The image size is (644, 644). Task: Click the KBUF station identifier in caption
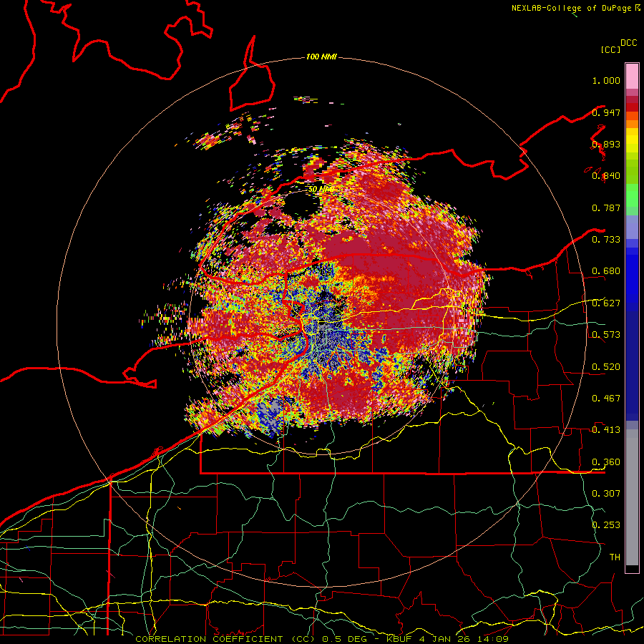[x=401, y=639]
